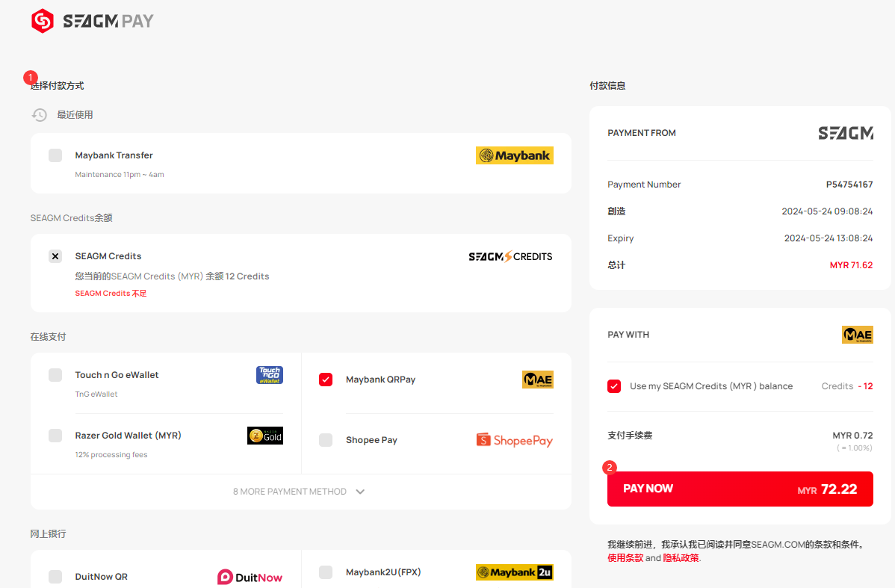The height and width of the screenshot is (588, 895).
Task: Open the 使用条款 terms link
Action: point(625,558)
